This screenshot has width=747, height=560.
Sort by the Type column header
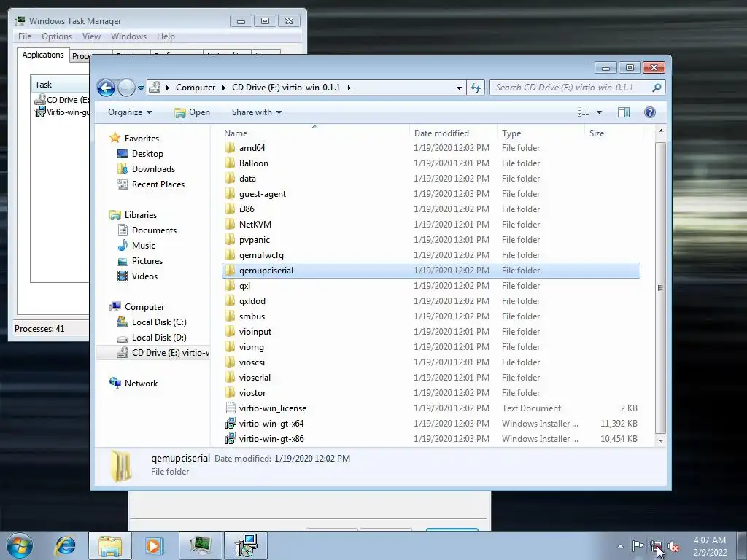[x=511, y=133]
